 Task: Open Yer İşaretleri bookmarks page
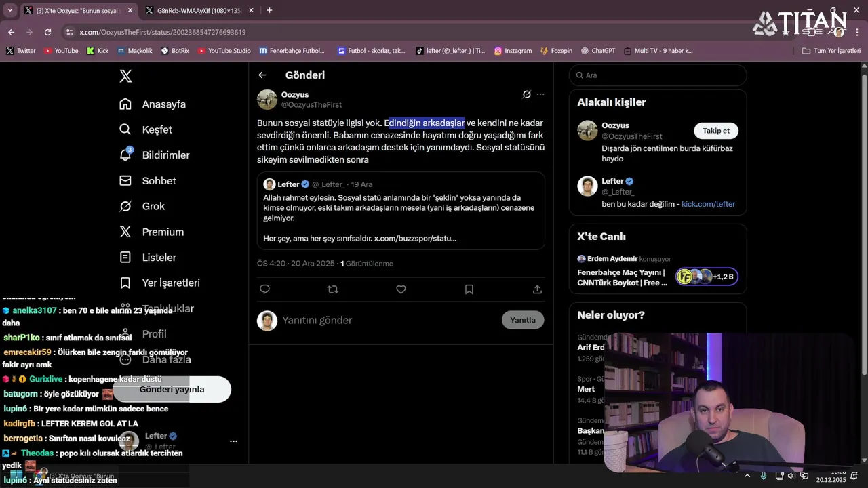click(159, 283)
